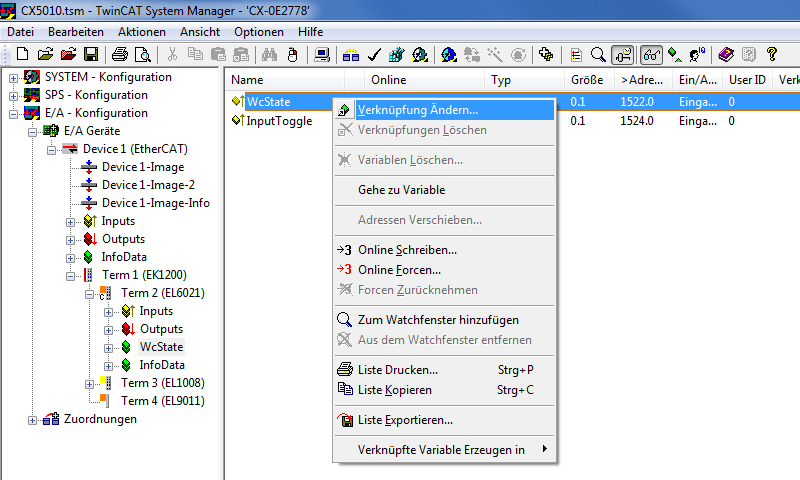Select Online Schreiben... context menu entry
The height and width of the screenshot is (480, 800).
pyautogui.click(x=444, y=250)
